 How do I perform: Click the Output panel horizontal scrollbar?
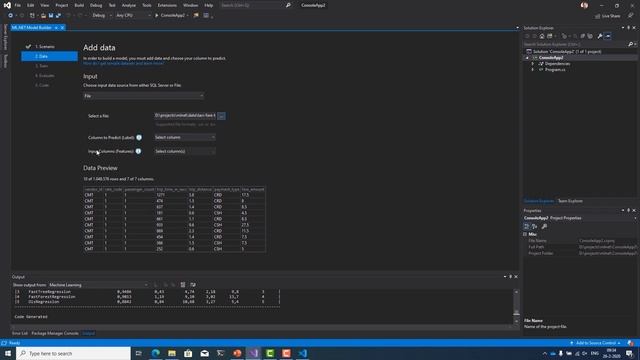pyautogui.click(x=261, y=327)
